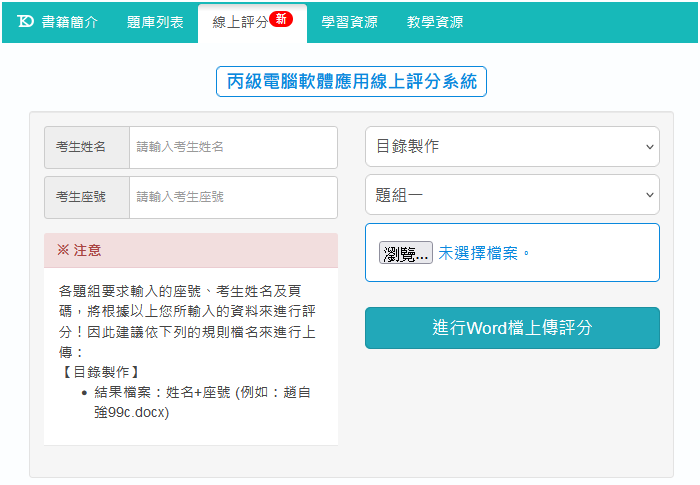
Task: Focus the 請輸入考生座號 input field
Action: coord(233,197)
